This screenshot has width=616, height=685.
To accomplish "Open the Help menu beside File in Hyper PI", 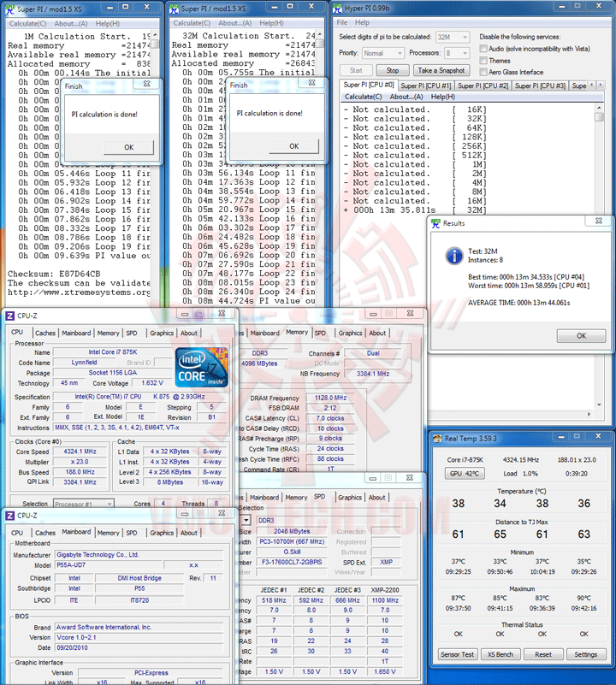I will [x=362, y=22].
